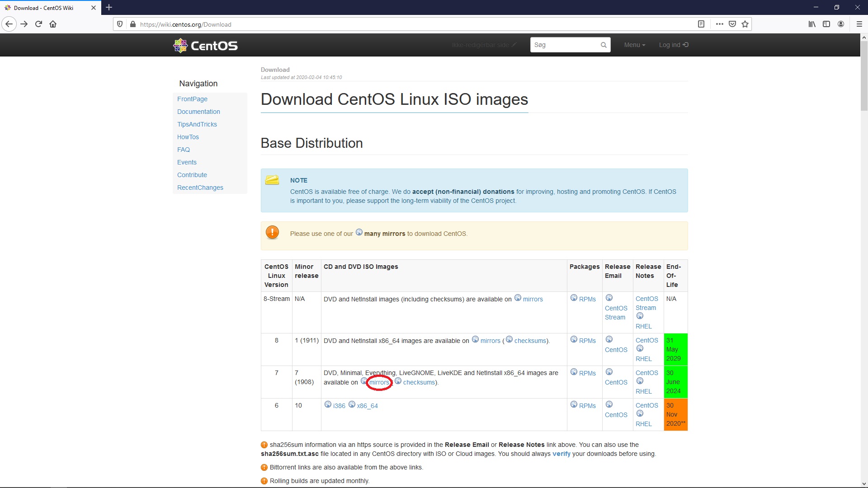
Task: Close the Download - CentOS Wiki tab
Action: point(94,8)
